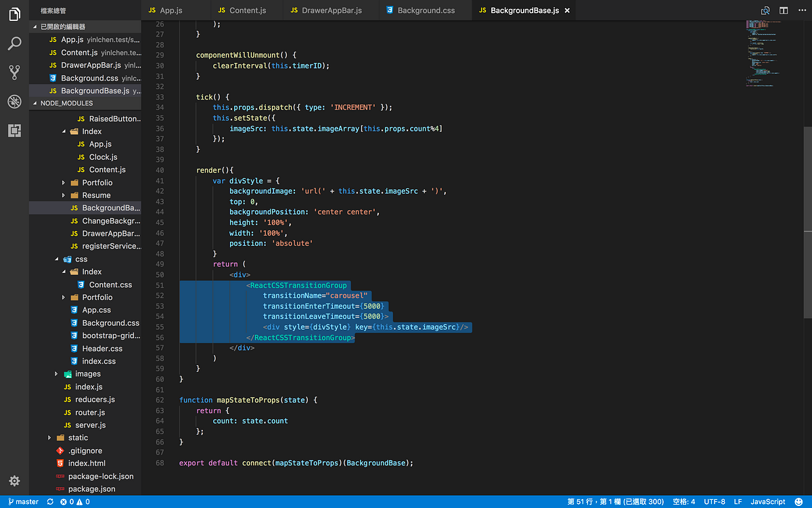The height and width of the screenshot is (508, 812).
Task: Open the Extensions view icon
Action: (x=14, y=130)
